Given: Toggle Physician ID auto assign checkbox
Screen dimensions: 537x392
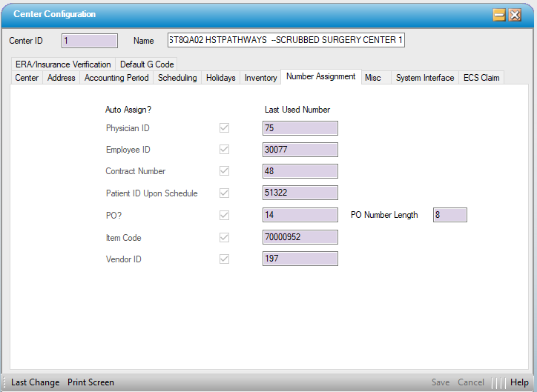Looking at the screenshot, I should [224, 128].
